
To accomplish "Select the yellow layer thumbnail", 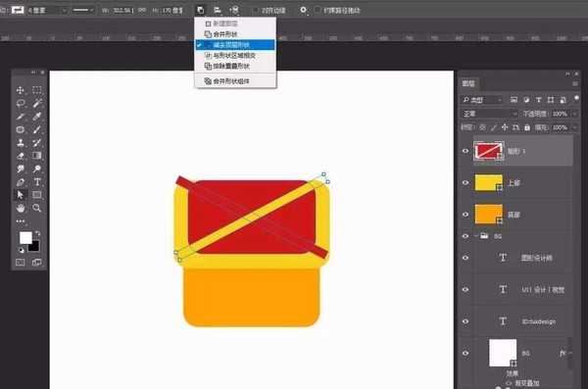I will click(489, 182).
